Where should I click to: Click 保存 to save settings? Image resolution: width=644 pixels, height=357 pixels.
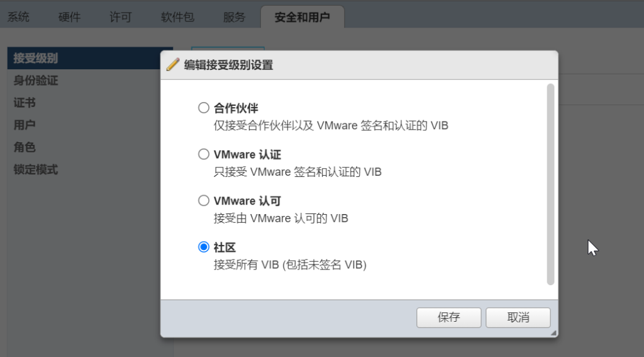tap(449, 317)
